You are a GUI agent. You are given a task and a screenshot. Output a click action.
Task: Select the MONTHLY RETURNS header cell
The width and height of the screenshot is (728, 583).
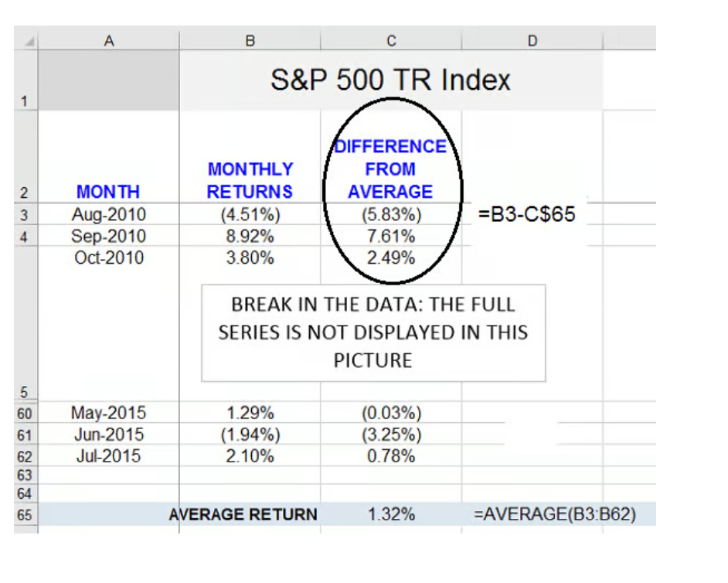pos(250,180)
